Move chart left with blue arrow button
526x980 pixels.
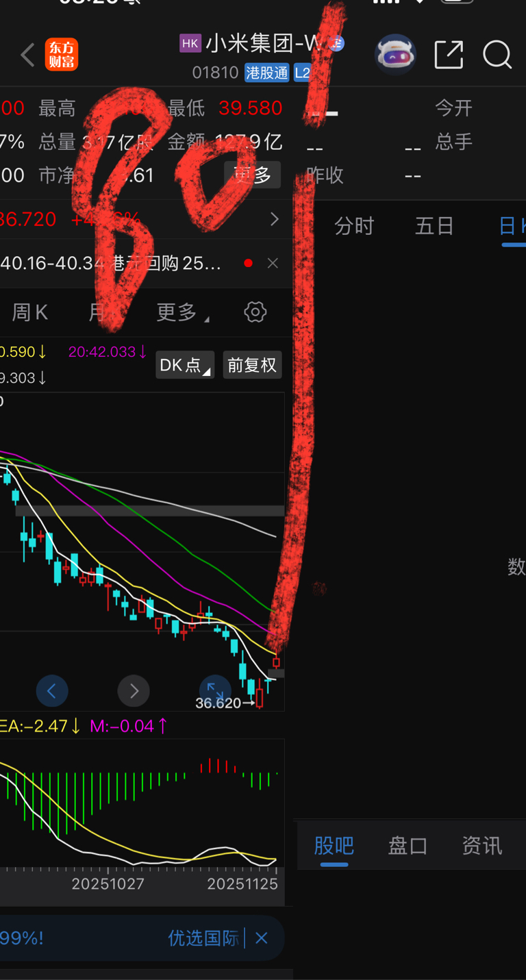[51, 691]
